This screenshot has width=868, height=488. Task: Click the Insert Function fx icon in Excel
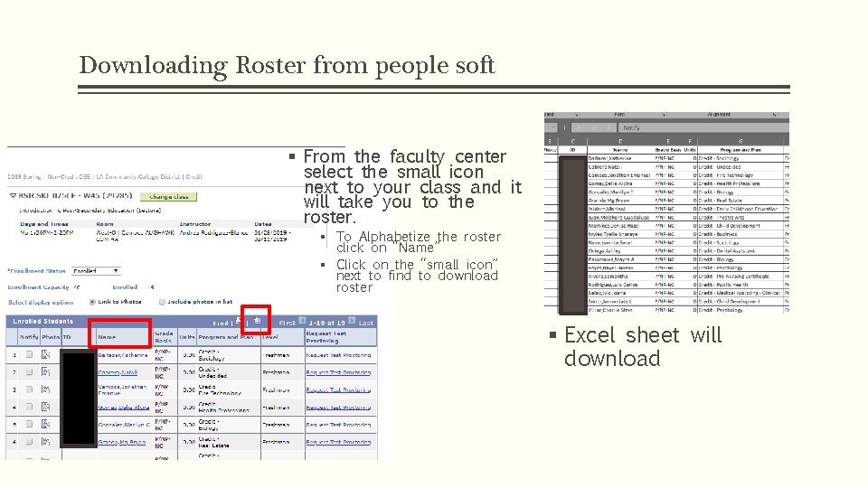[610, 127]
